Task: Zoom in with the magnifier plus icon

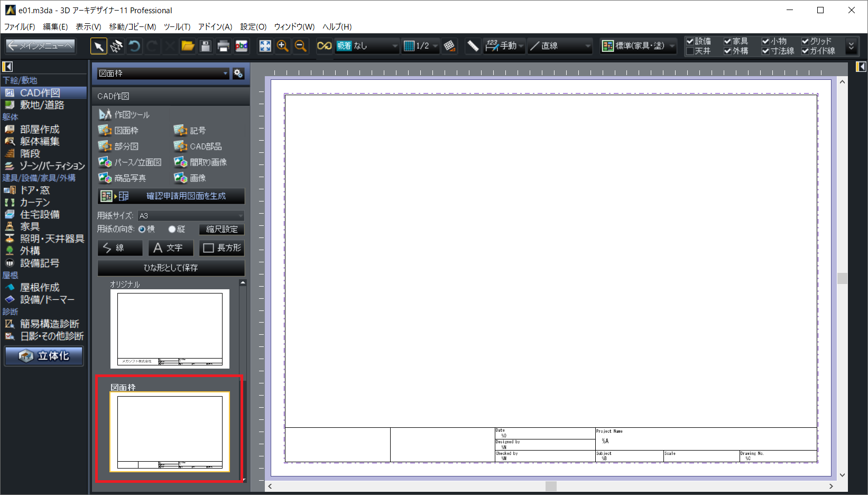Action: [283, 47]
